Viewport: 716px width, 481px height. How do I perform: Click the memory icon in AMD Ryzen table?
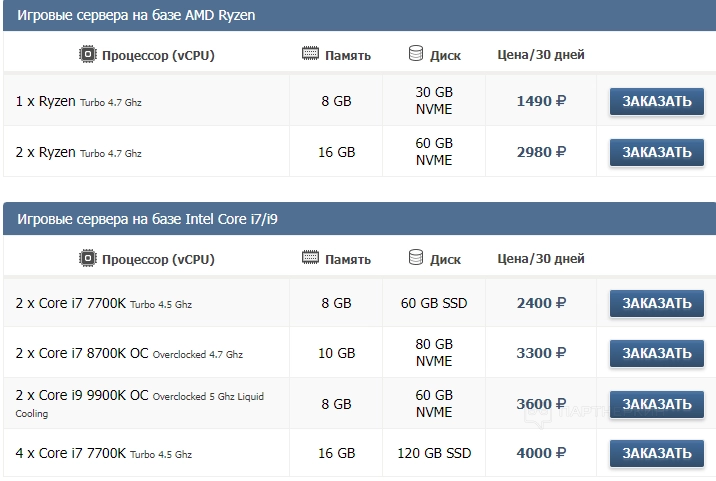click(310, 54)
